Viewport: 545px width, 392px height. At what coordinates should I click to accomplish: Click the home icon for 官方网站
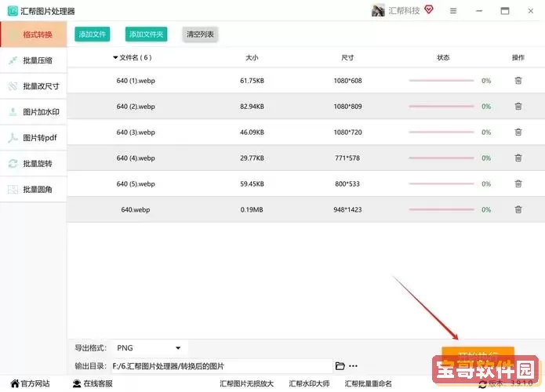pos(15,383)
